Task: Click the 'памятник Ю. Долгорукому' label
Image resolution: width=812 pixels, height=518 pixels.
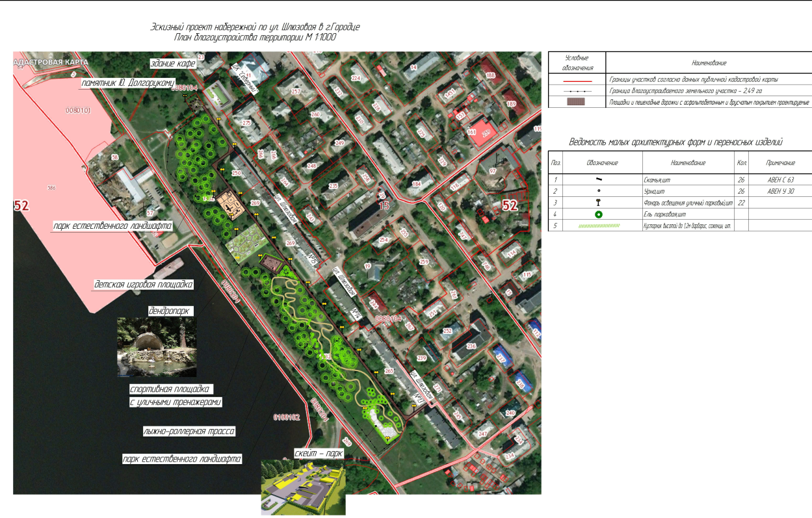Action: coord(127,83)
